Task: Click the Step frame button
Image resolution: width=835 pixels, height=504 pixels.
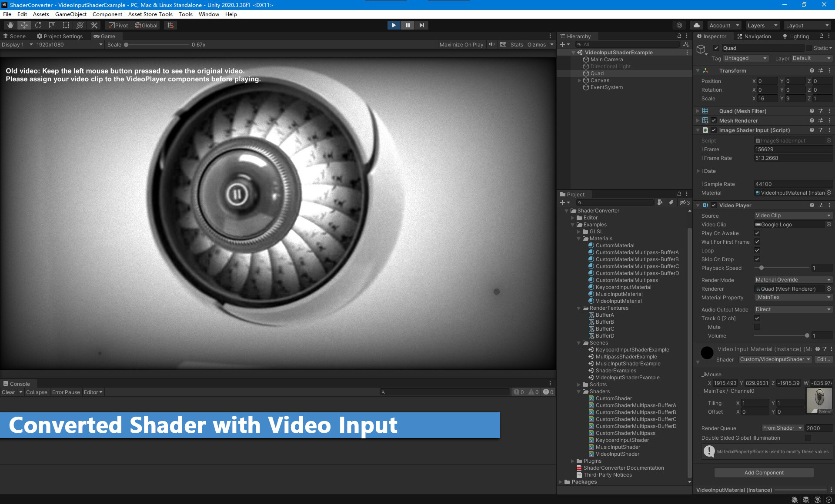Action: [x=421, y=25]
